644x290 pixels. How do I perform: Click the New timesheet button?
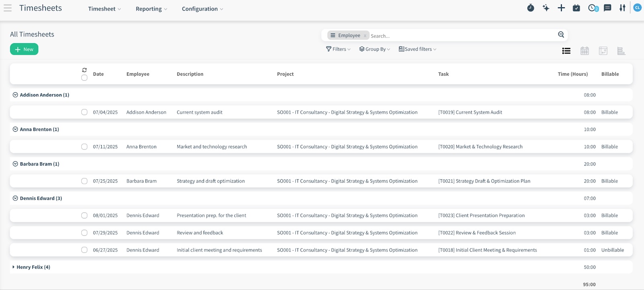click(x=24, y=49)
